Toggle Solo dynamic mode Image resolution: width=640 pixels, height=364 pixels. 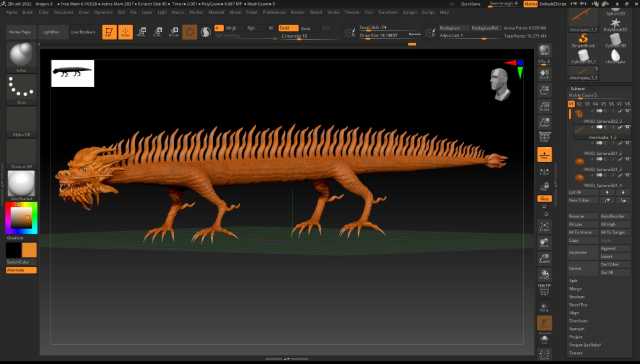tap(545, 339)
